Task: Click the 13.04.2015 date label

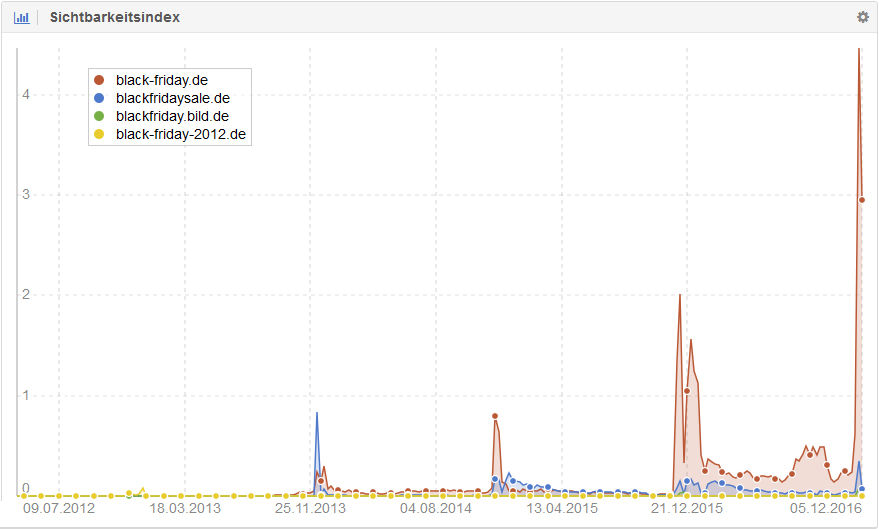Action: click(x=562, y=508)
